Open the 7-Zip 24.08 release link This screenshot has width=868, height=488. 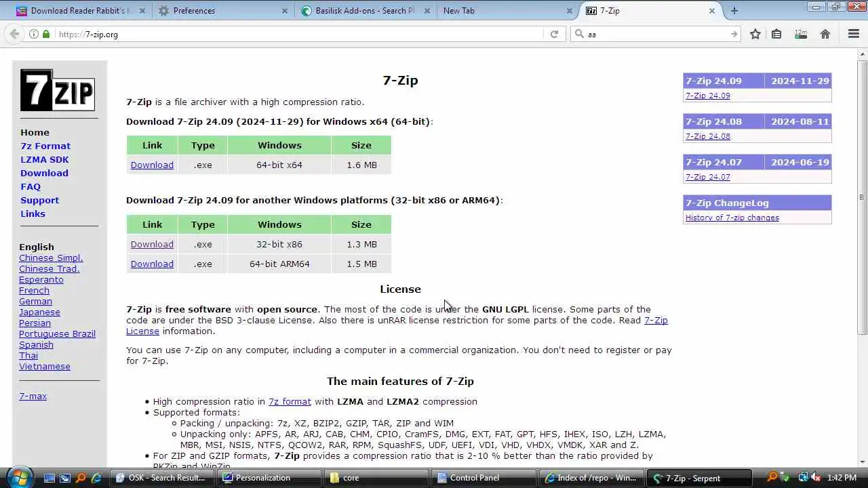click(x=708, y=136)
